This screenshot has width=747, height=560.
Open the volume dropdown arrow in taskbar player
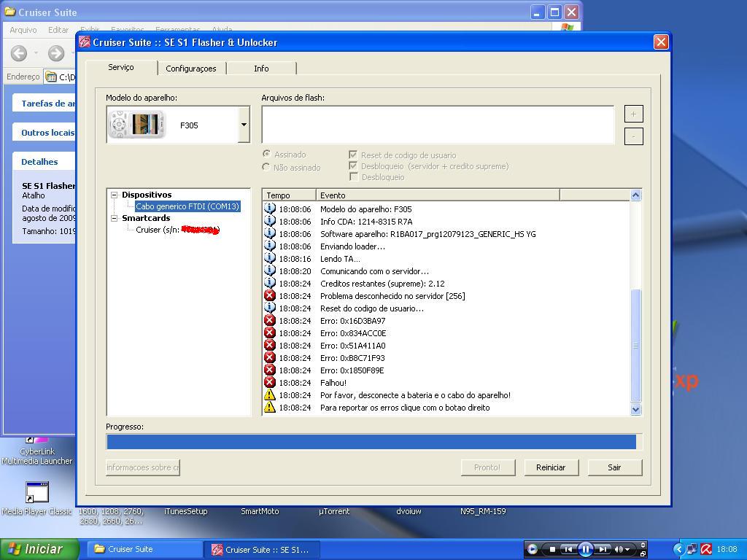[627, 550]
